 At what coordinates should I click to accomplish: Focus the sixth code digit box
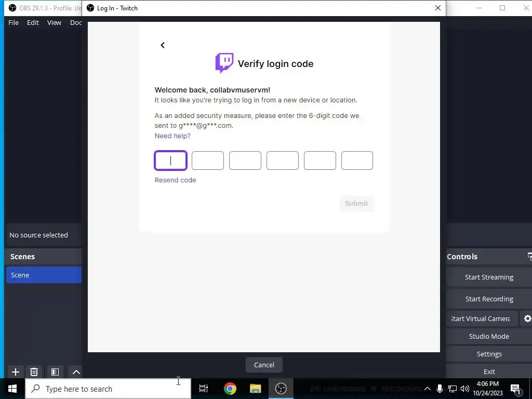(357, 161)
